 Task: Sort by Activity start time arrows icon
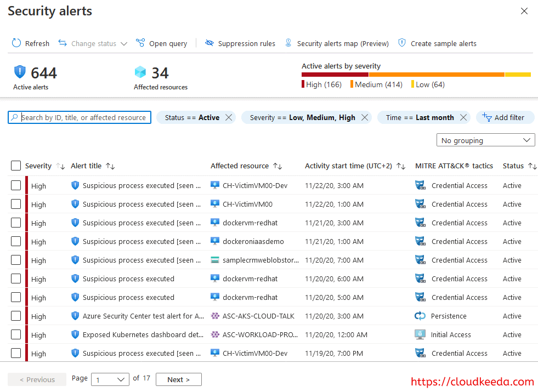point(401,166)
